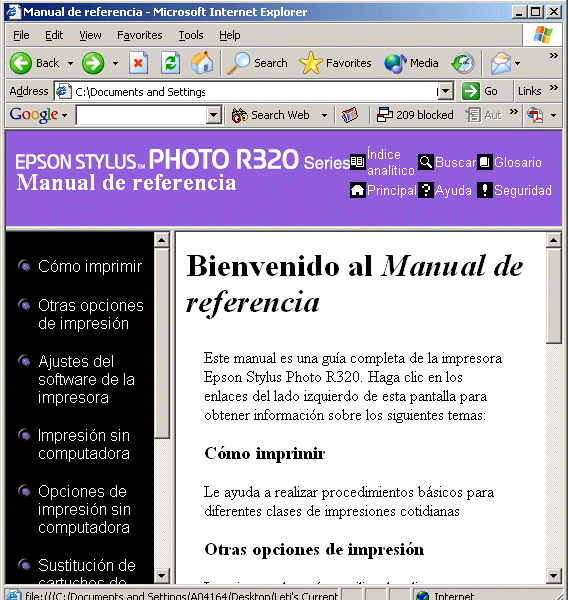
Task: Click the Seguridad text link
Action: (x=523, y=190)
